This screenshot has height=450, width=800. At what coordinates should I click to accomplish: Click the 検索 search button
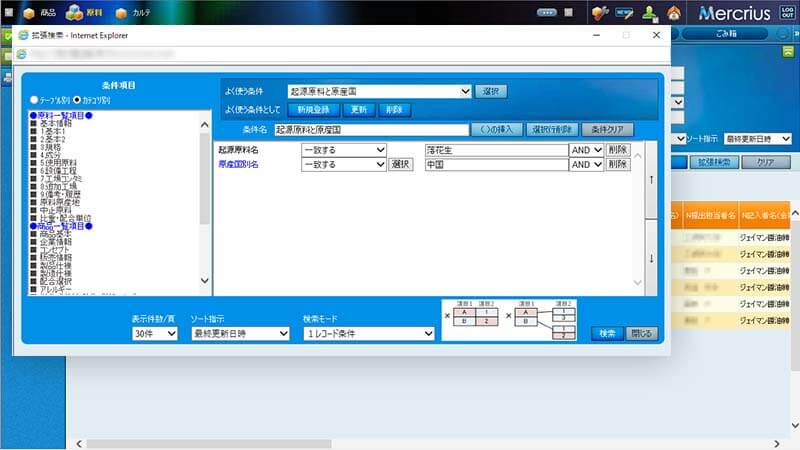(606, 334)
